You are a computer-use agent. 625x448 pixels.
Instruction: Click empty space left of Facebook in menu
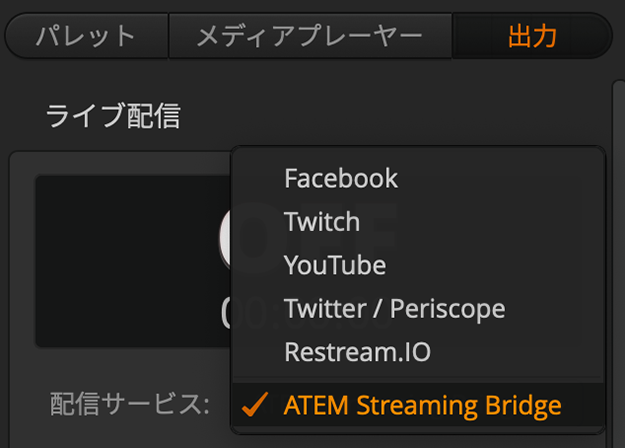pos(257,179)
